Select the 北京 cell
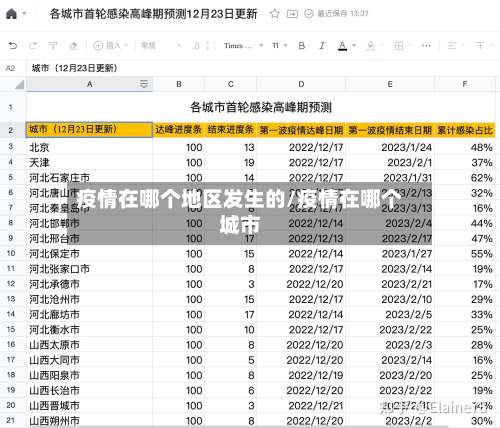 [x=89, y=147]
